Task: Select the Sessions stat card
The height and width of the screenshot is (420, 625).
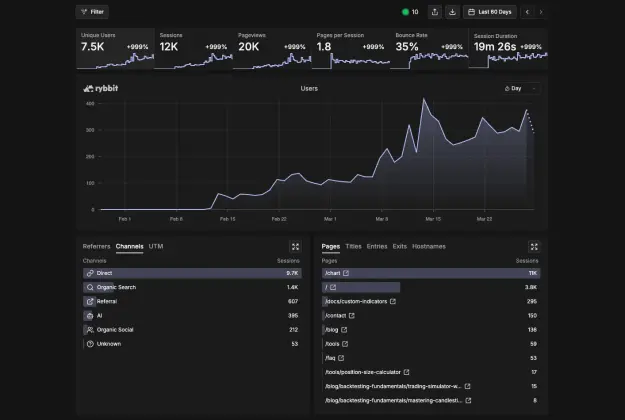Action: coord(194,49)
